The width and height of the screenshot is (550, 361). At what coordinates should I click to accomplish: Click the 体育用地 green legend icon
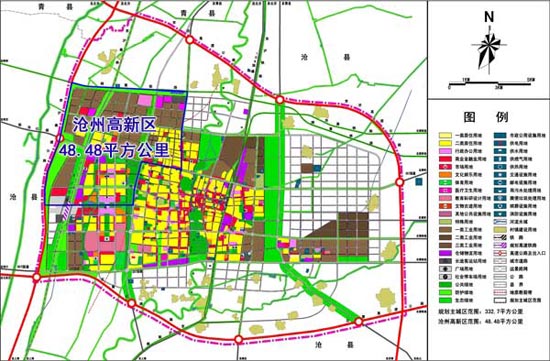445,182
